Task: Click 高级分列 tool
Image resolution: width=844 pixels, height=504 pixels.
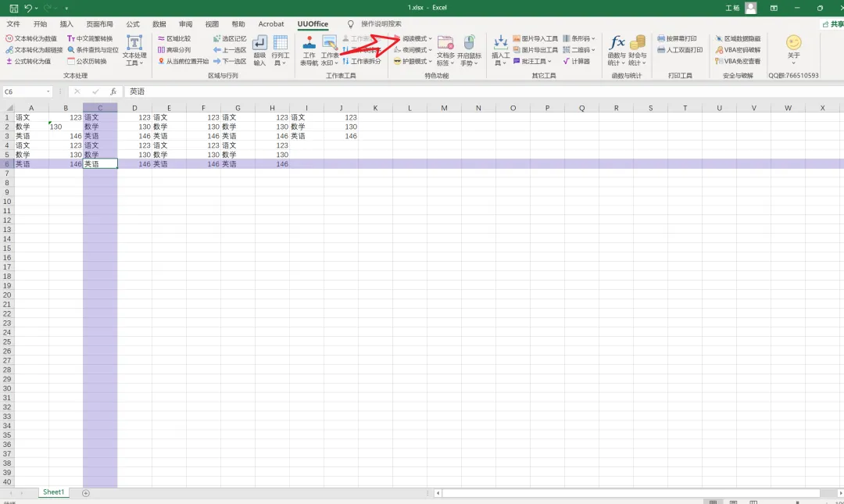Action: tap(174, 50)
